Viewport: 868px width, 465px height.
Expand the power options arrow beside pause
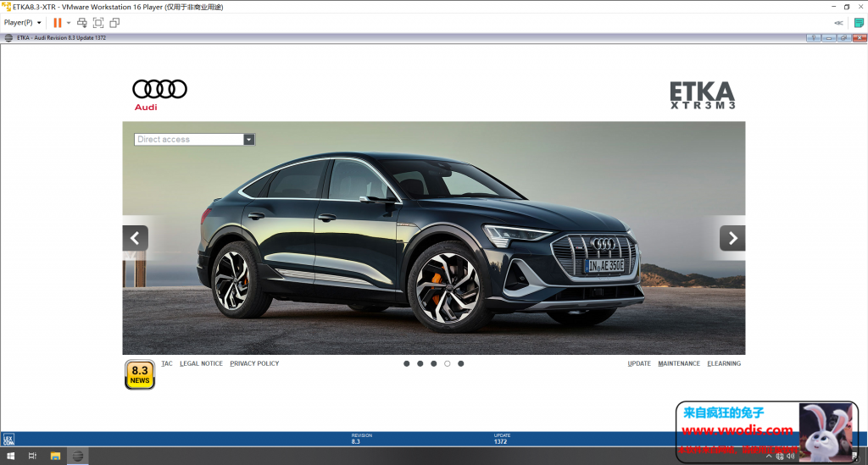(x=69, y=23)
